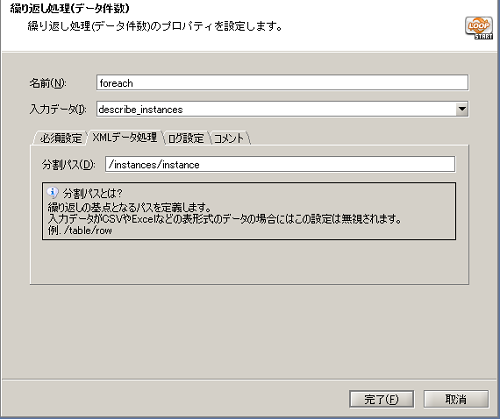This screenshot has width=500, height=419.
Task: Click the dialog title 繰り返し処理(データ件数)
Action: tap(70, 8)
